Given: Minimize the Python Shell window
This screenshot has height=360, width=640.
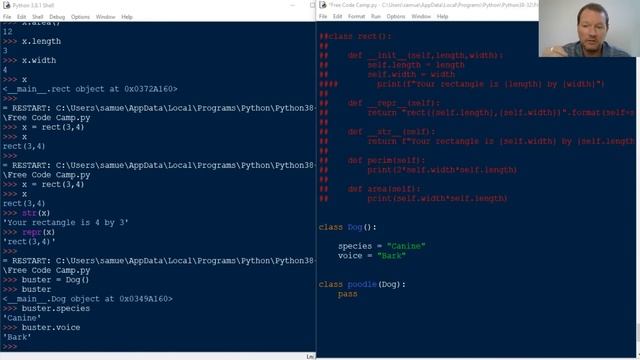Looking at the screenshot, I should pos(293,5).
